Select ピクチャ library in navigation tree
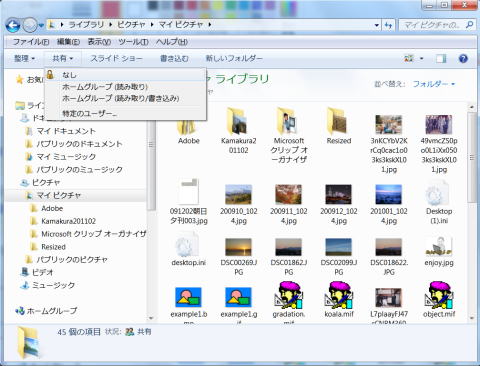 pyautogui.click(x=46, y=183)
